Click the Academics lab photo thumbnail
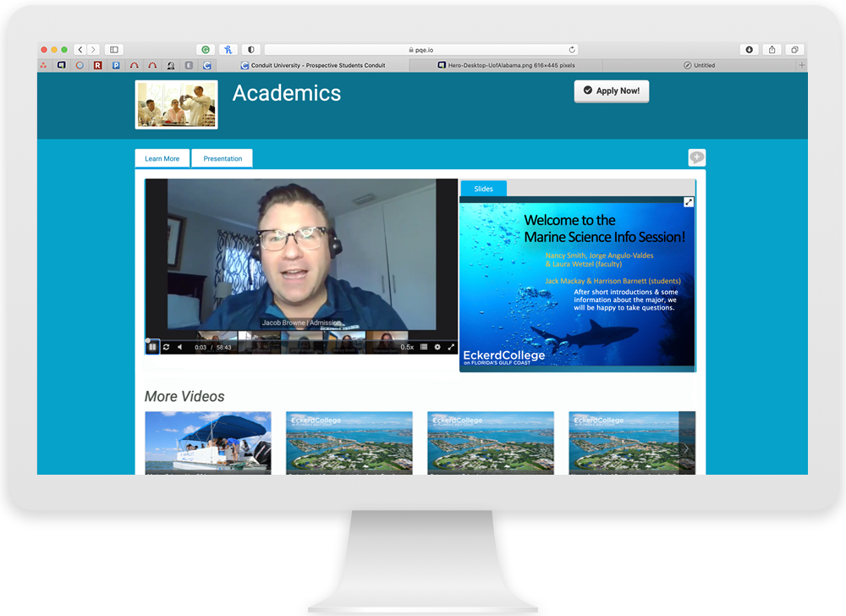 [177, 105]
